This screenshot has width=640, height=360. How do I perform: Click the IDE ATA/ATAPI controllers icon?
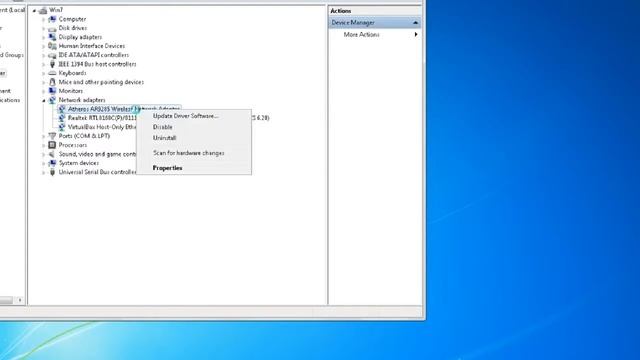tap(52, 55)
